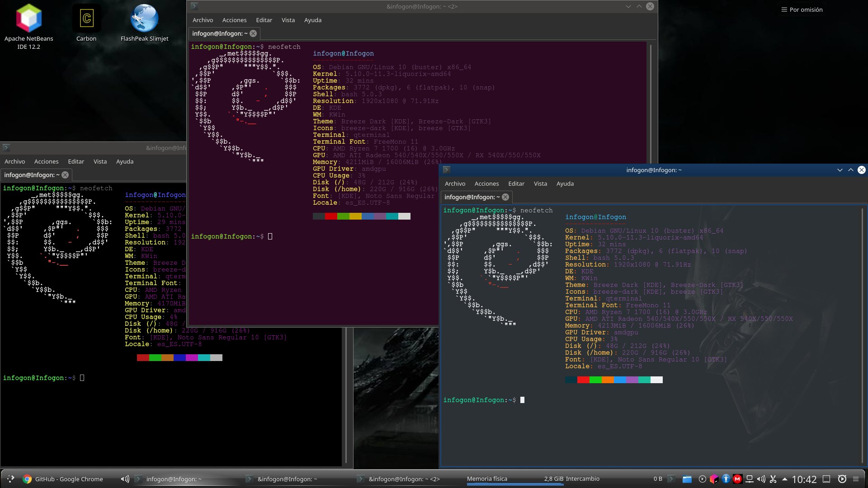Open the network connections tray icon

coord(750,479)
